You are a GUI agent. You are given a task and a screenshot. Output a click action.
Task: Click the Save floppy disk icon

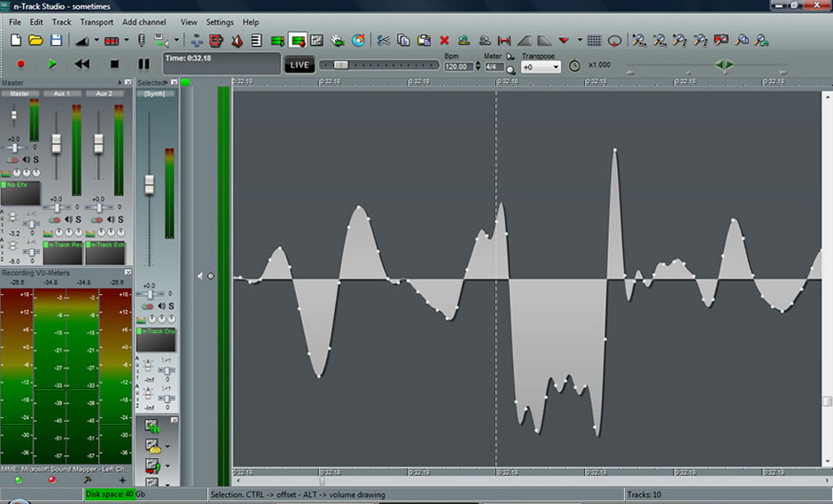[x=57, y=40]
